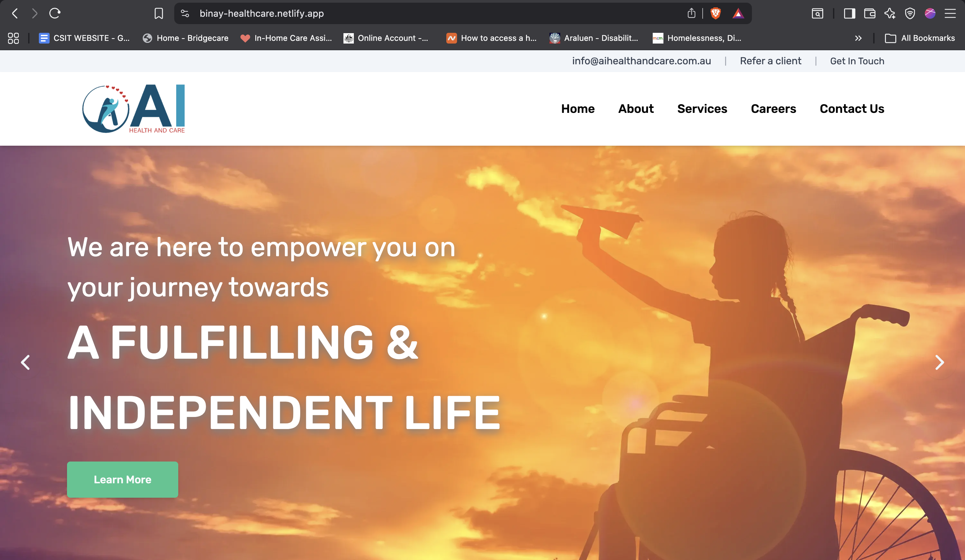Advance to next hero slide arrow
The height and width of the screenshot is (560, 965).
click(x=939, y=362)
